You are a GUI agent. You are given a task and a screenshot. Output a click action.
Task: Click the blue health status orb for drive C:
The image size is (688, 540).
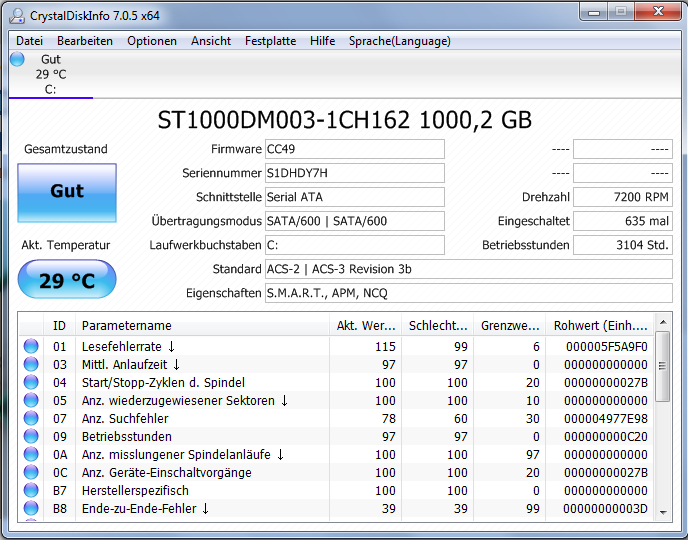(x=18, y=59)
